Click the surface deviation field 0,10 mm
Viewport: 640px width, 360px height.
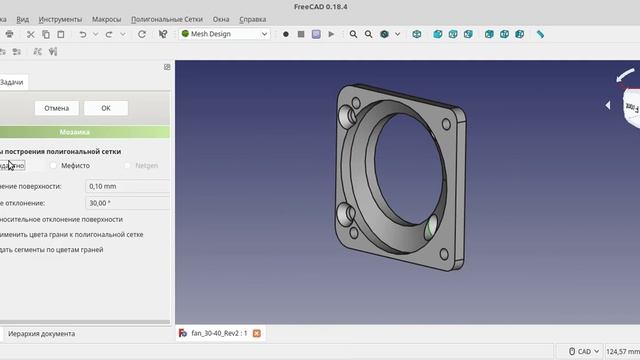[x=127, y=186]
